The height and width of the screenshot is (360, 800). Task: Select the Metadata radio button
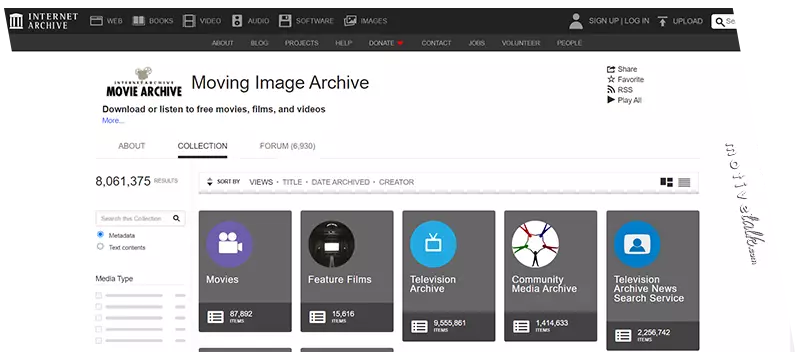click(x=100, y=235)
